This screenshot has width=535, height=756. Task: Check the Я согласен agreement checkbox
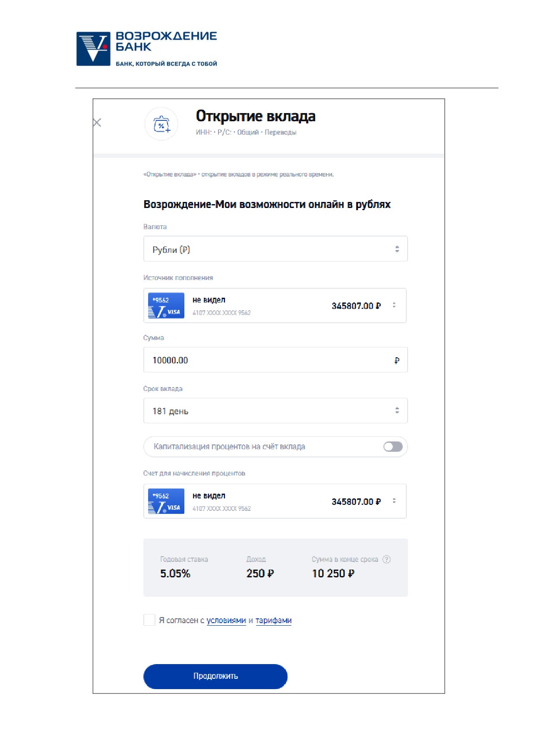tap(149, 620)
